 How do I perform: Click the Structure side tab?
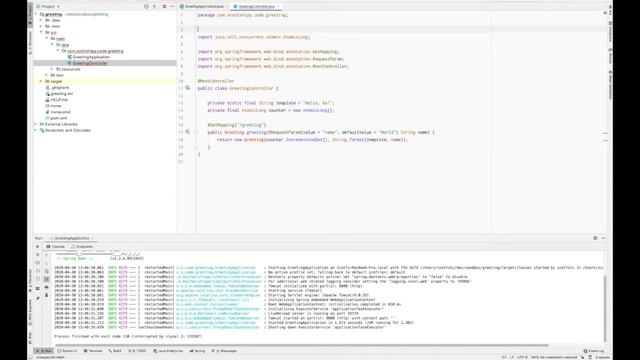coord(30,43)
